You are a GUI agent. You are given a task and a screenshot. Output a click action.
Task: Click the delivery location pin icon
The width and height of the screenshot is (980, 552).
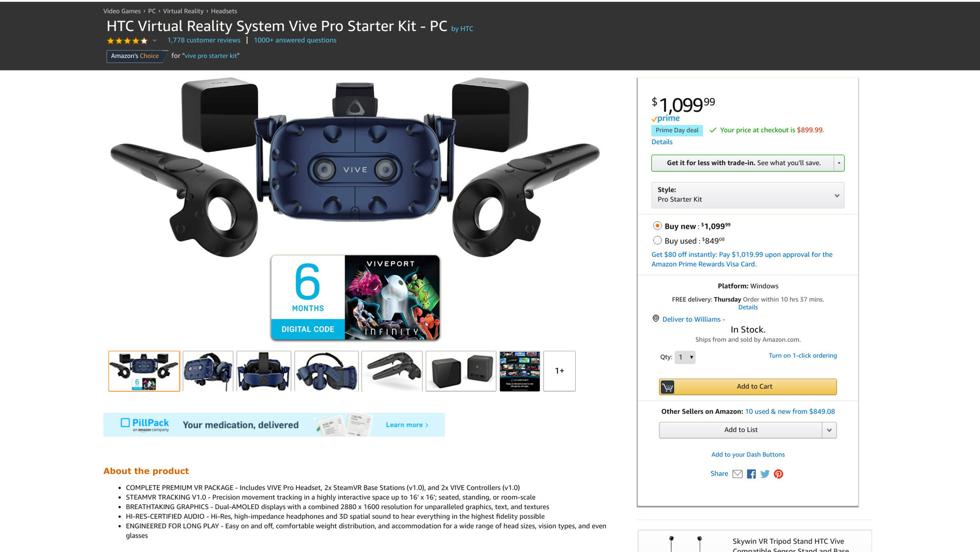[656, 319]
